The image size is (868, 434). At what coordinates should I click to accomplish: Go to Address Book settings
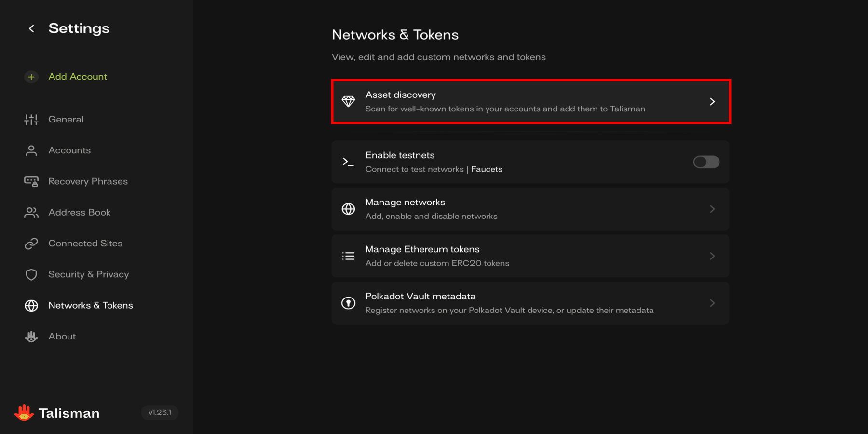[x=79, y=213]
